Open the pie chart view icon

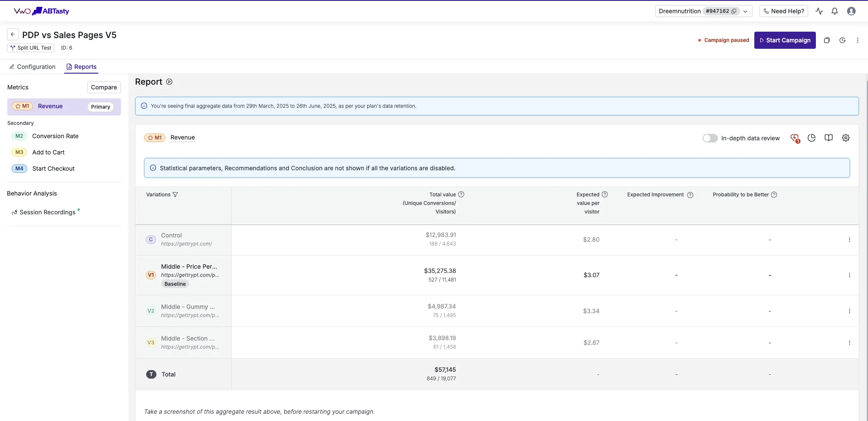pyautogui.click(x=812, y=138)
